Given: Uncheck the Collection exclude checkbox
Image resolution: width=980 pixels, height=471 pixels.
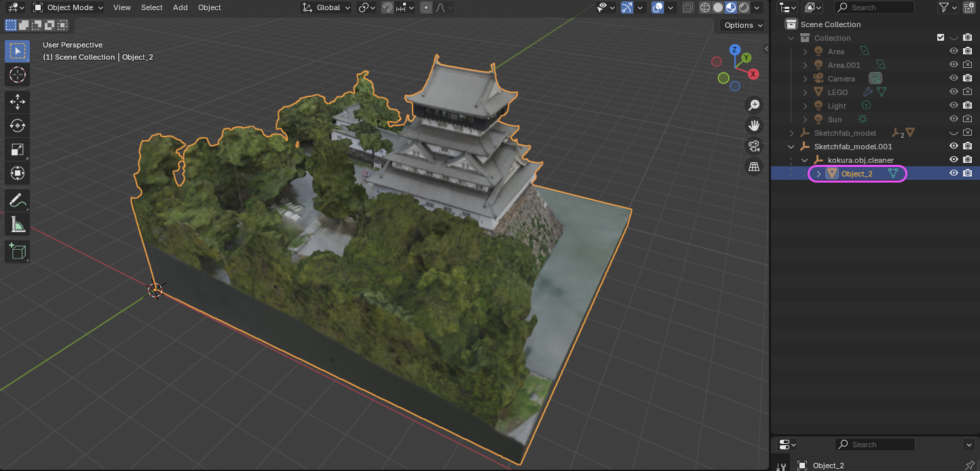Looking at the screenshot, I should click(x=941, y=38).
